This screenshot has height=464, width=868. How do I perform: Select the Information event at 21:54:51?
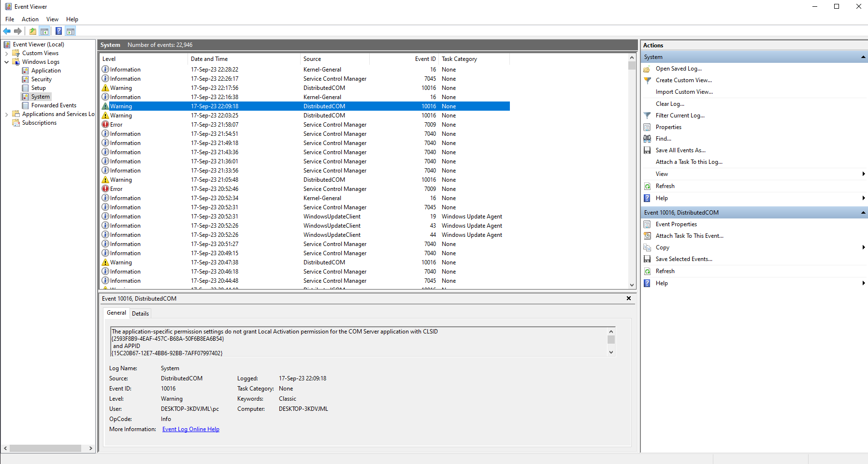[x=305, y=134]
